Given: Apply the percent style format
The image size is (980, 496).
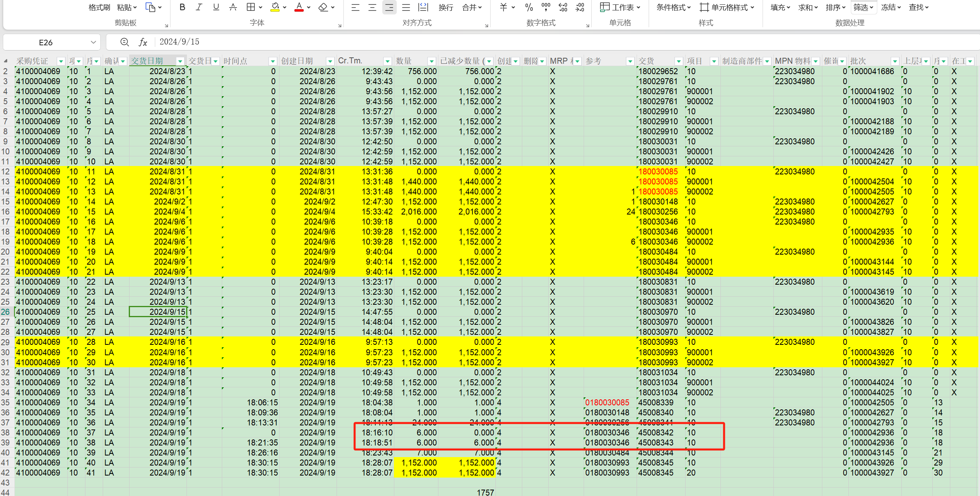Looking at the screenshot, I should pos(529,7).
